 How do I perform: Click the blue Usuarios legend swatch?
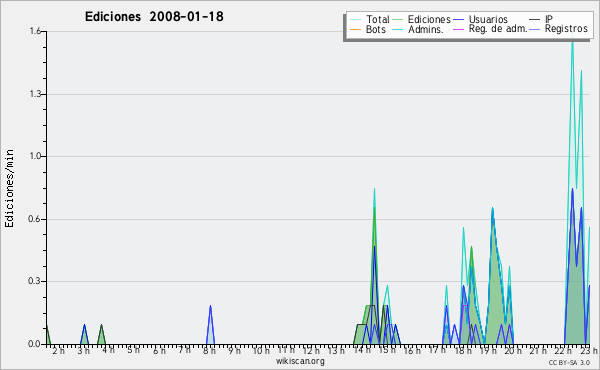pos(458,20)
